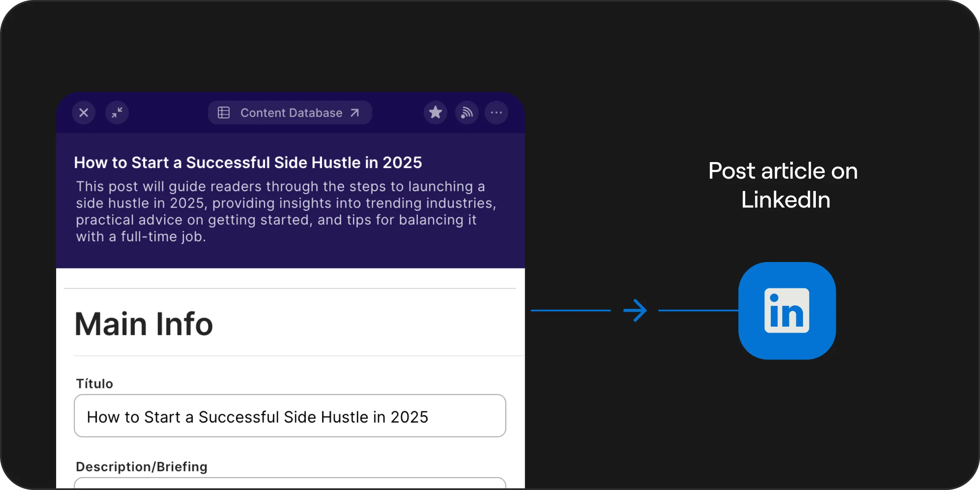Viewport: 980px width, 490px height.
Task: Click inside the Título input field
Action: [289, 416]
